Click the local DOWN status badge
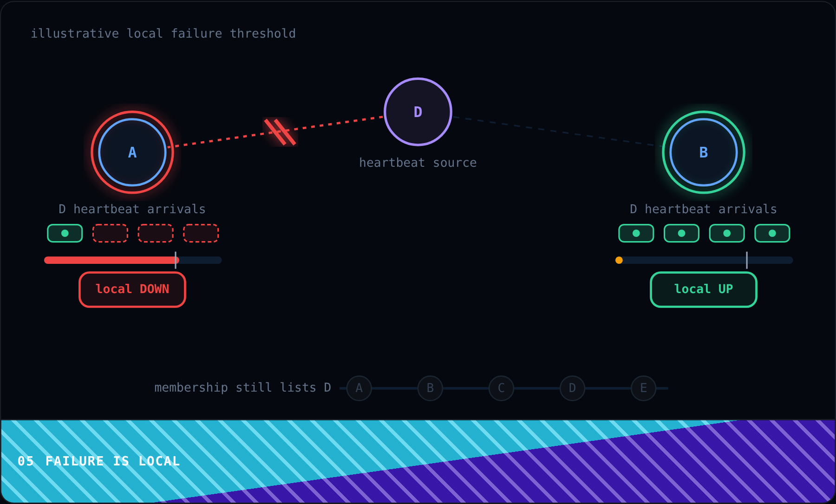The width and height of the screenshot is (836, 504). pos(132,289)
